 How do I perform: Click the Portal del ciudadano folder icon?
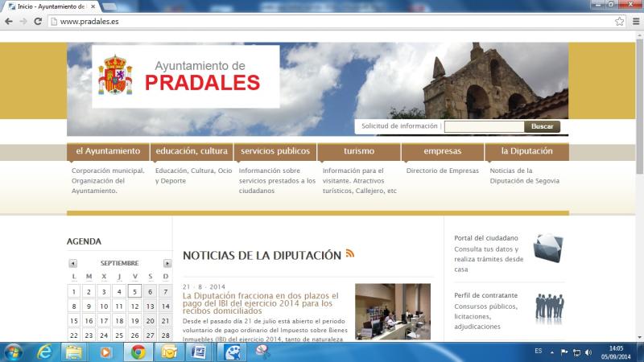548,249
